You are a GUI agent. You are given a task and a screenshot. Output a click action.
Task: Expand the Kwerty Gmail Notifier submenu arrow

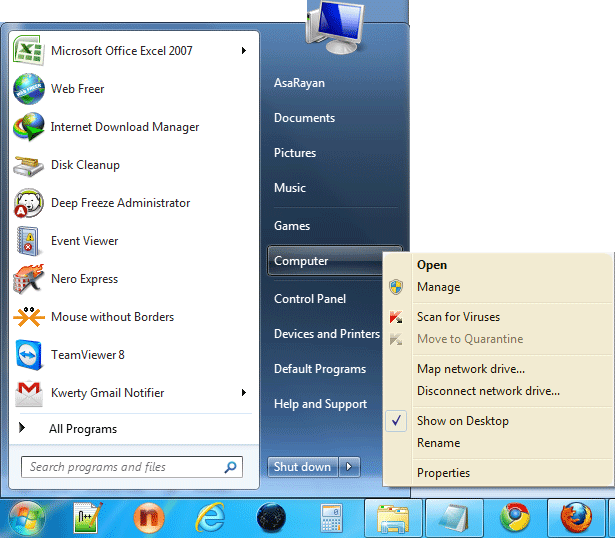click(x=244, y=393)
